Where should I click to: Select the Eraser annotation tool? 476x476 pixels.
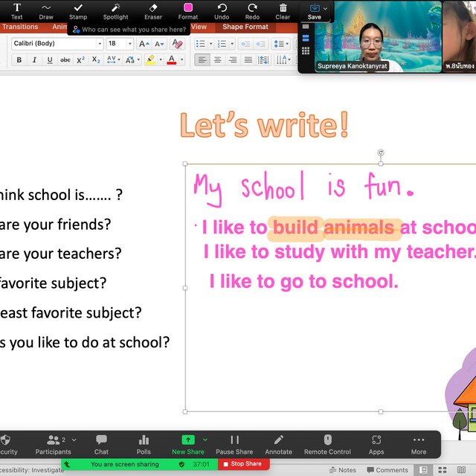(153, 10)
